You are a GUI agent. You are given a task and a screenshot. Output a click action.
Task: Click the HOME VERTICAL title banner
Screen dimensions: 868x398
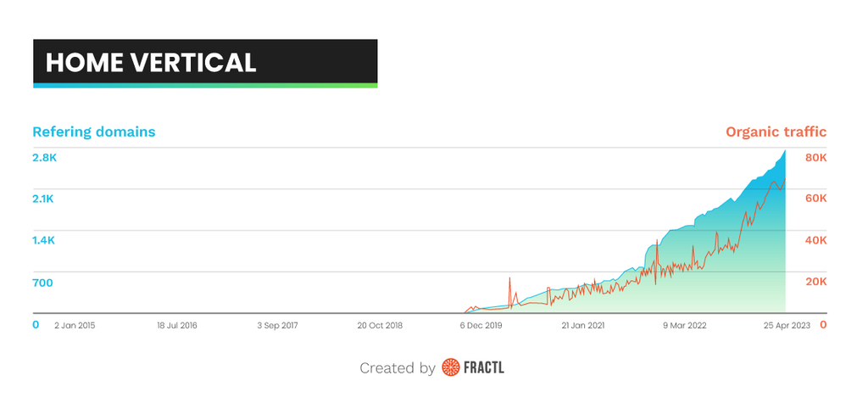[205, 62]
